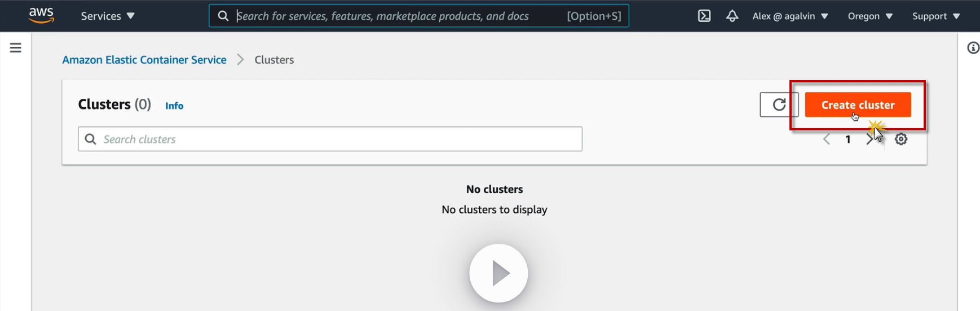Click the Create cluster button

coord(858,105)
